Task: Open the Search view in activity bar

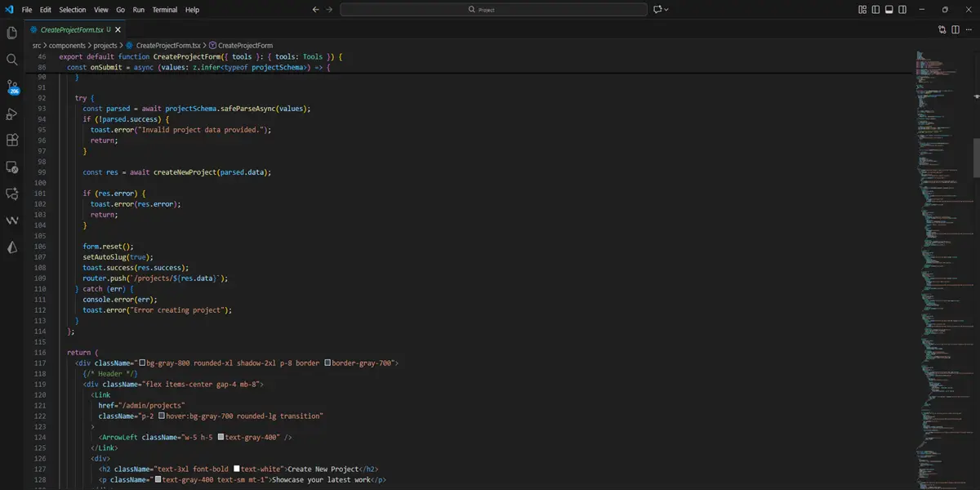Action: pyautogui.click(x=11, y=59)
